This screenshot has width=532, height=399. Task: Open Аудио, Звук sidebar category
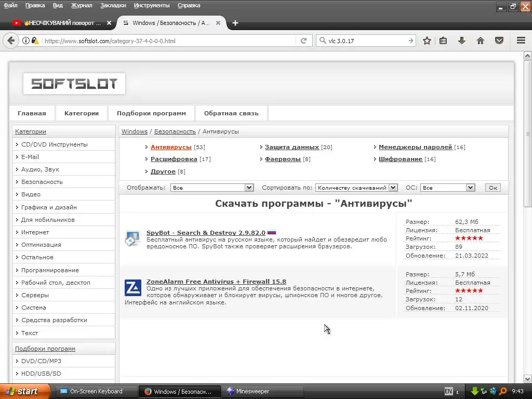64,169
